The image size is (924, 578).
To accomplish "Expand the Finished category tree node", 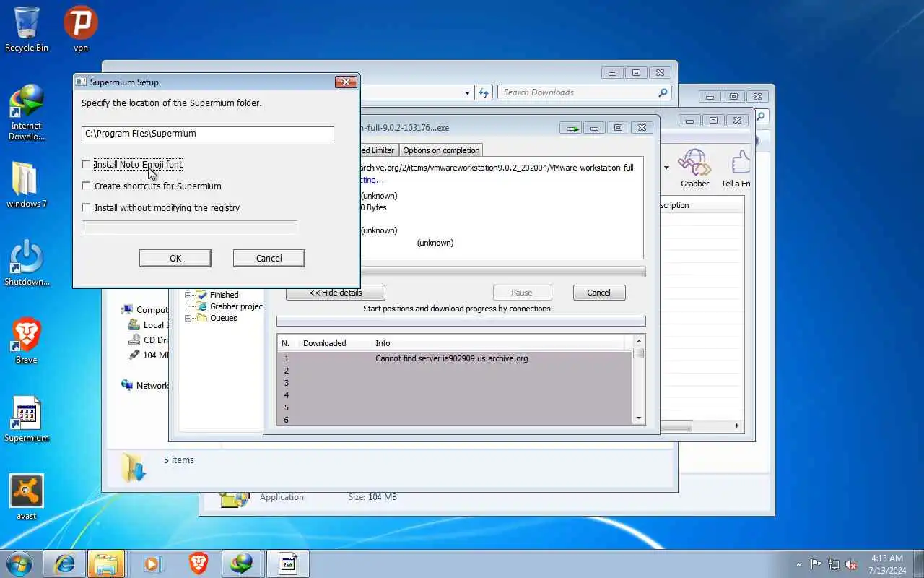I will point(188,295).
